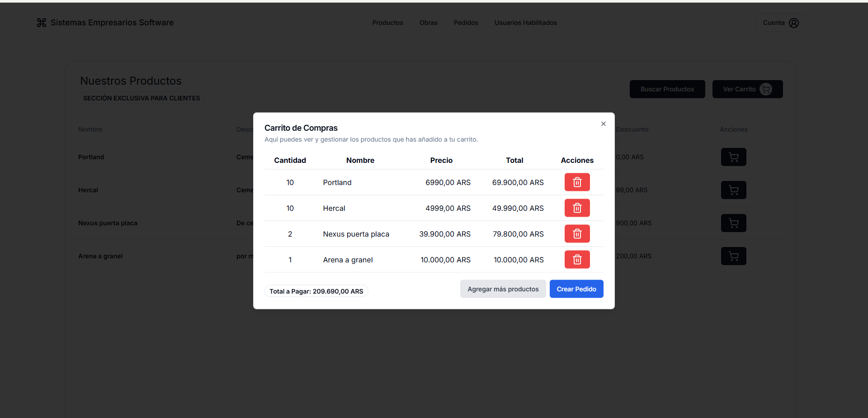Delete Portland from the shopping cart
868x418 pixels.
point(577,182)
